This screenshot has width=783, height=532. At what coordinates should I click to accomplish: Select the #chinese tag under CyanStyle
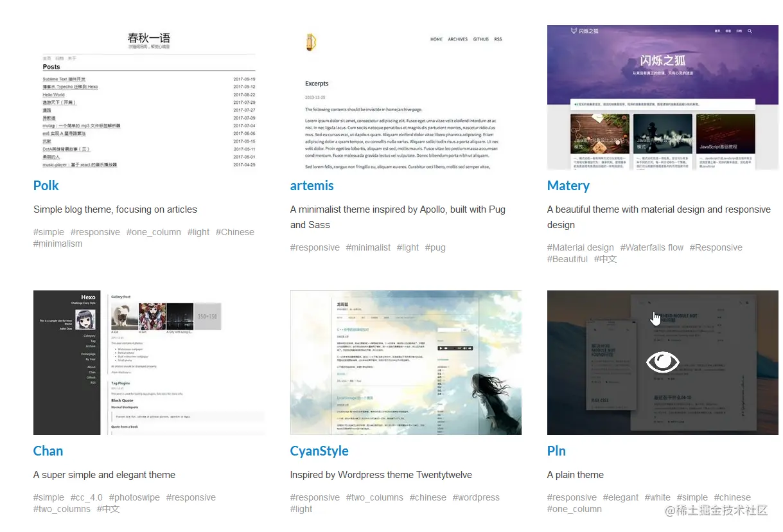pos(428,497)
